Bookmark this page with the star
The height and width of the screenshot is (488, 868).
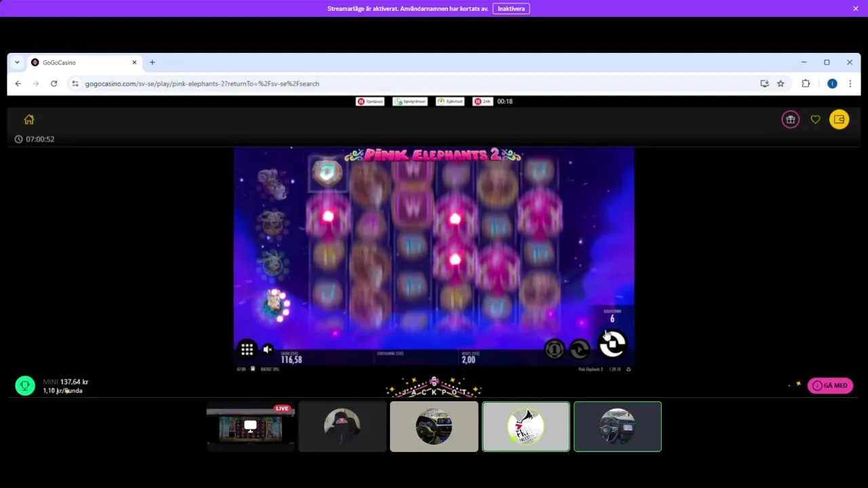(781, 83)
